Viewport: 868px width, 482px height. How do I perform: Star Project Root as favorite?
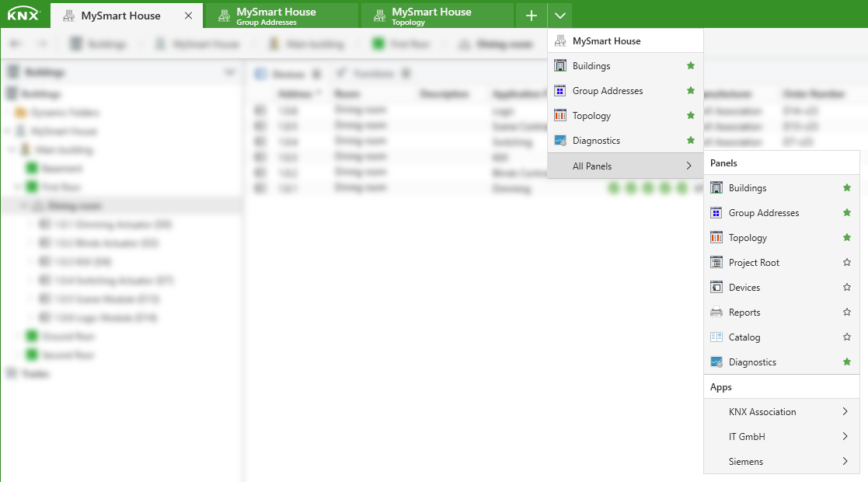tap(846, 263)
